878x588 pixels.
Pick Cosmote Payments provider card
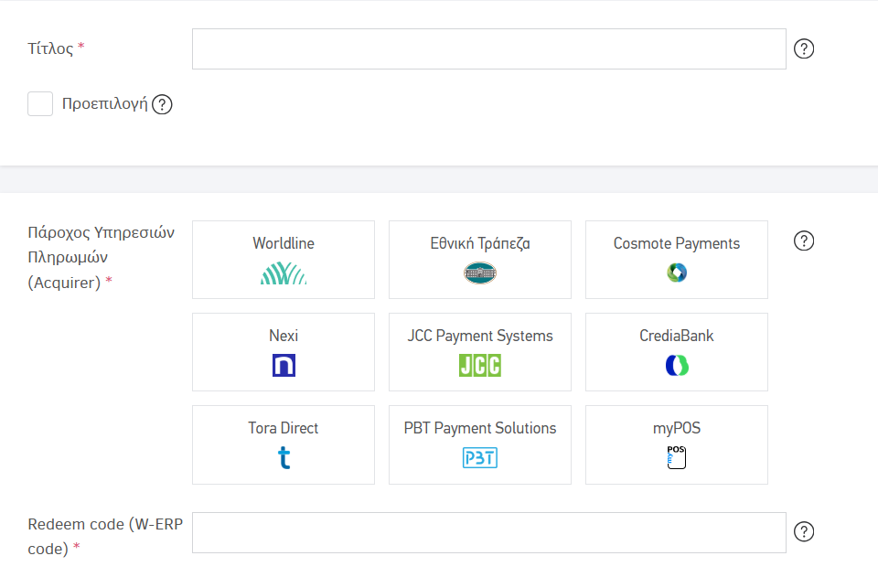677,260
